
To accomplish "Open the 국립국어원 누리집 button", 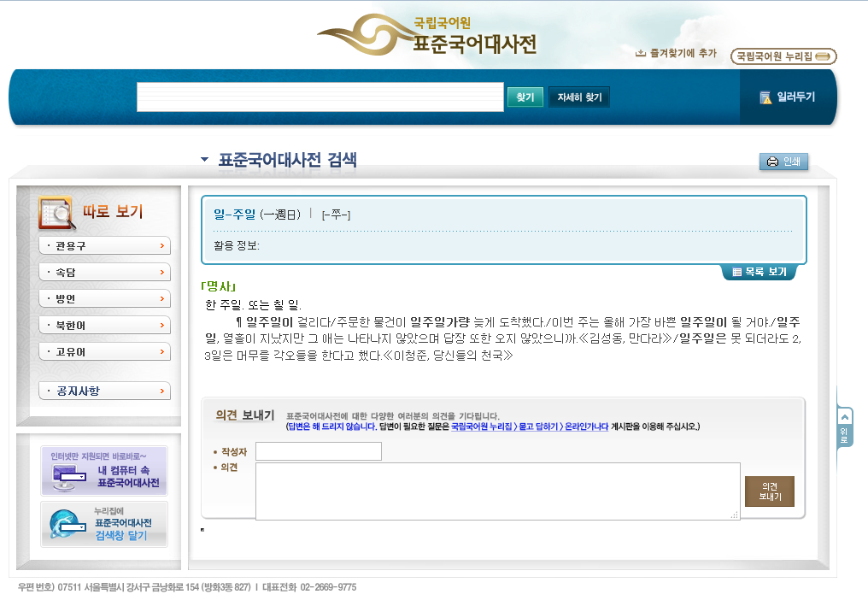I will pyautogui.click(x=783, y=56).
